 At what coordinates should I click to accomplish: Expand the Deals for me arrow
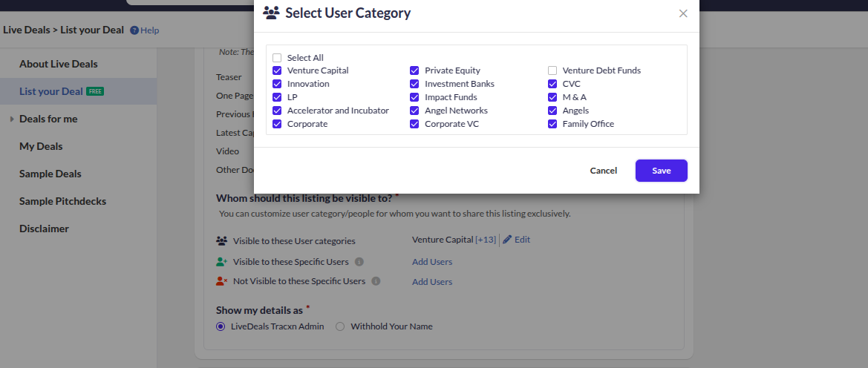coord(12,119)
